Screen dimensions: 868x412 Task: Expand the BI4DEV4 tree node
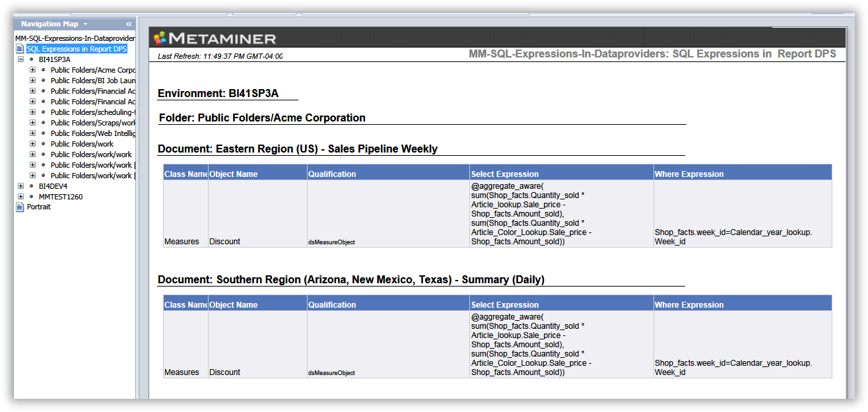[x=20, y=186]
